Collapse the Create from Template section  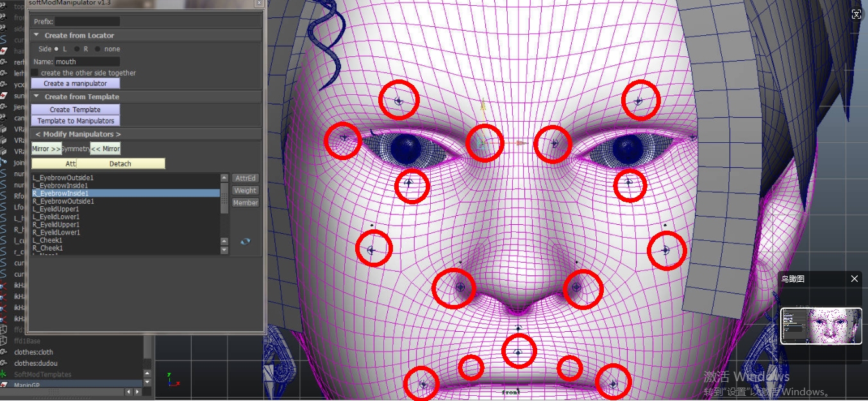[x=37, y=97]
